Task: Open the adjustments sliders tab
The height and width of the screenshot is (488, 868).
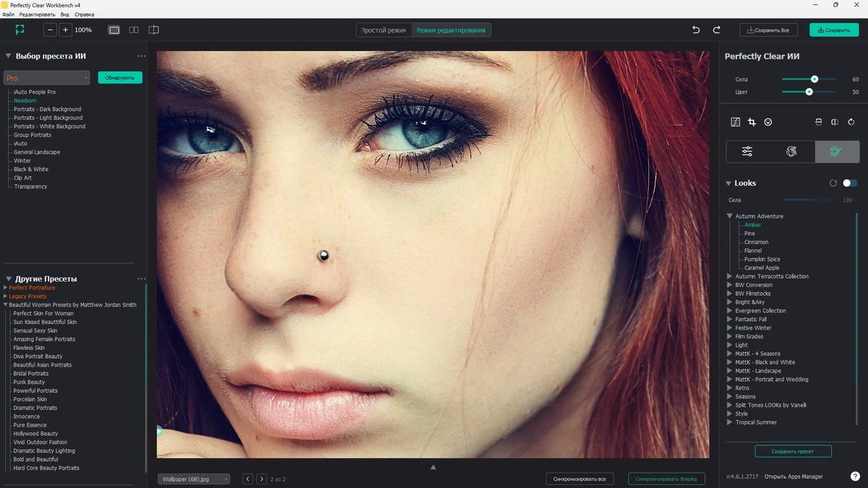Action: [748, 151]
